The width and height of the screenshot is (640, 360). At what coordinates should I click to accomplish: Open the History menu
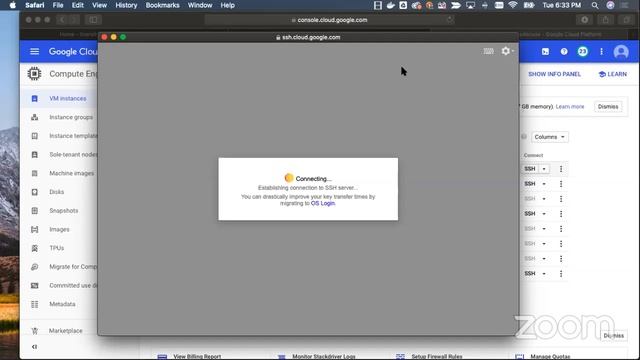[126, 5]
